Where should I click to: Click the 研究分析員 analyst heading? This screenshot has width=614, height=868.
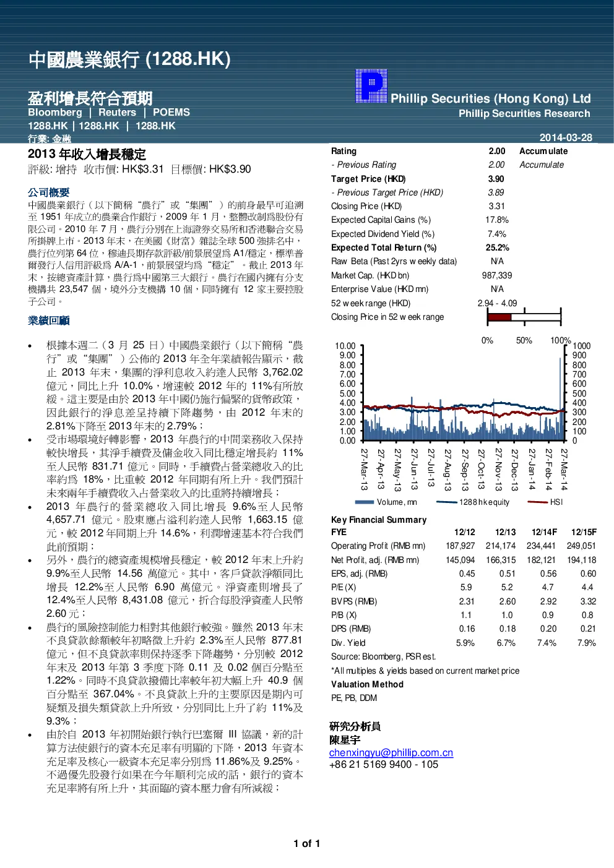pos(355,726)
